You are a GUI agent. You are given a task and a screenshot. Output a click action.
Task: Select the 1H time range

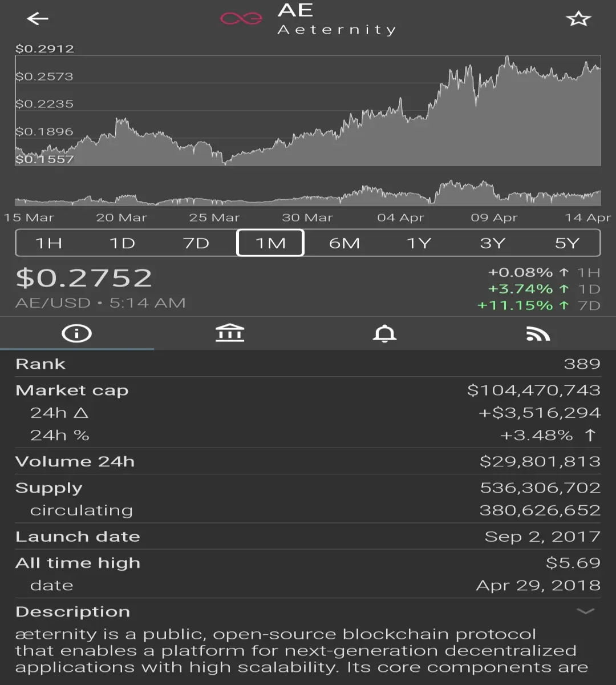coord(48,243)
